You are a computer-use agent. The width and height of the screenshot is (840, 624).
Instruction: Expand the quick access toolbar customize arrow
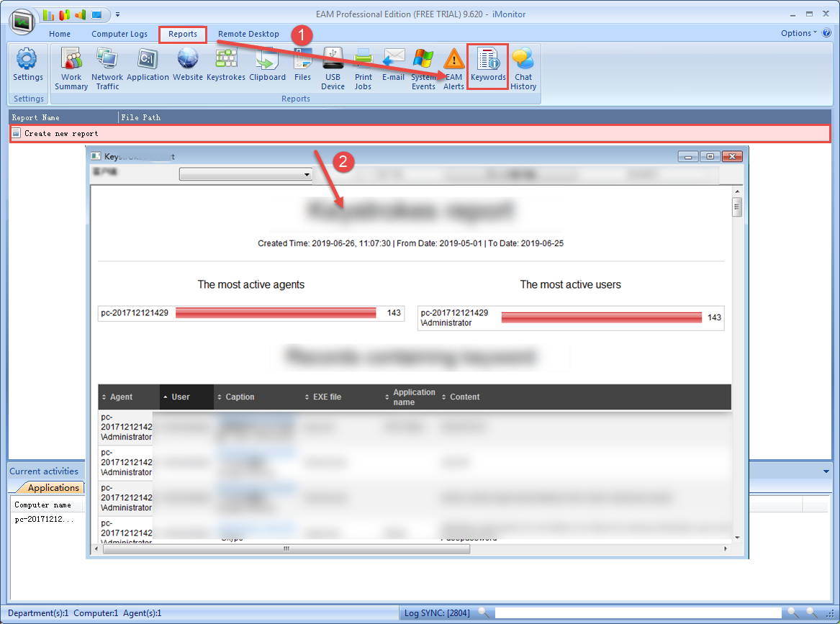(117, 14)
